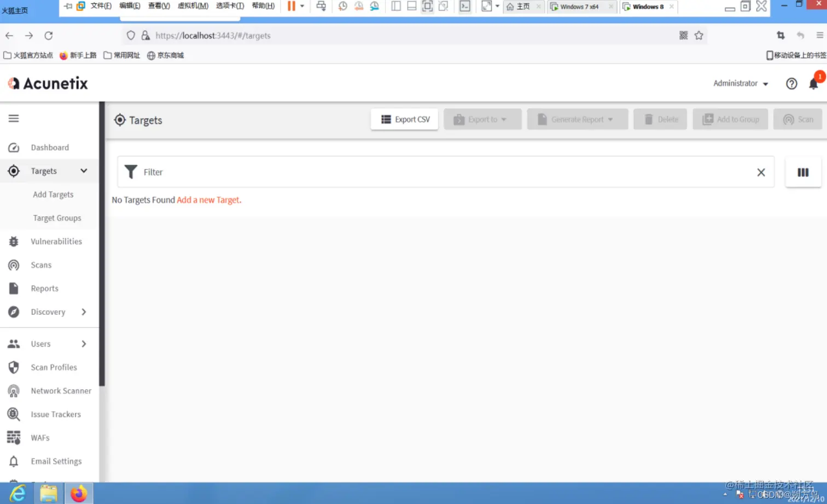Reload the page
The width and height of the screenshot is (827, 504).
pyautogui.click(x=49, y=36)
